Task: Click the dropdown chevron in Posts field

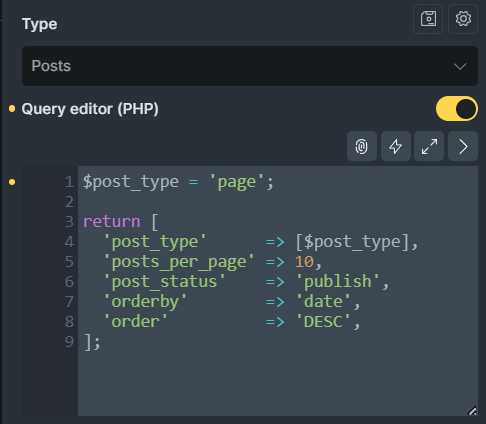Action: coord(460,66)
